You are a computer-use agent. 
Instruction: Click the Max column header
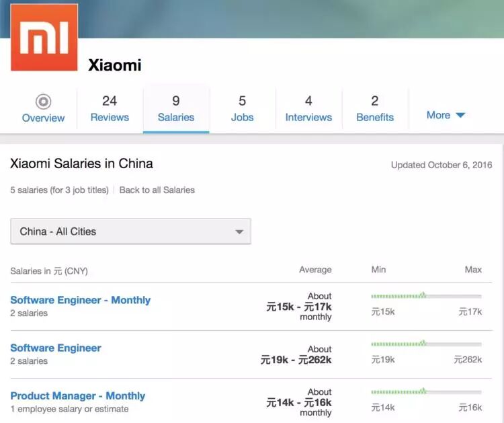473,270
